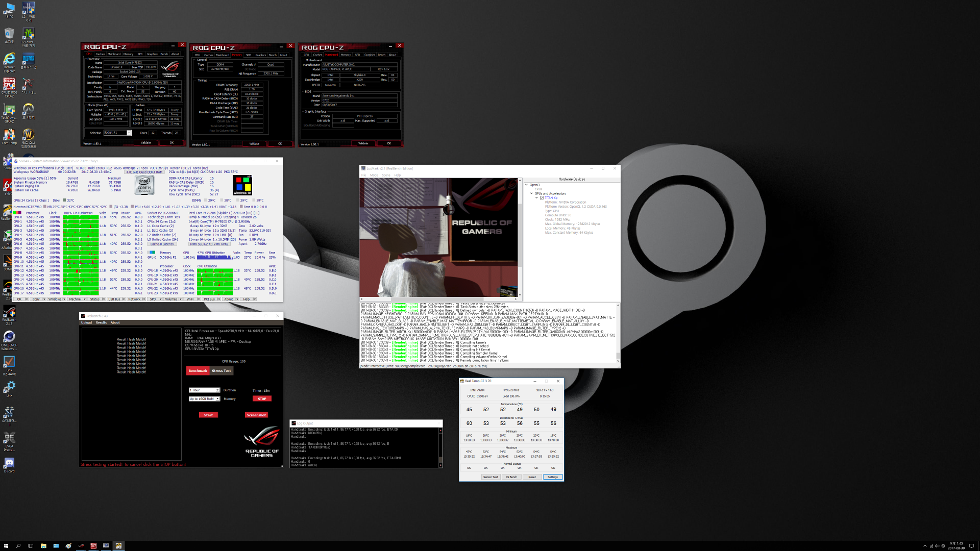Click Sensor Test button in Real Temp
980x551 pixels.
coord(491,477)
